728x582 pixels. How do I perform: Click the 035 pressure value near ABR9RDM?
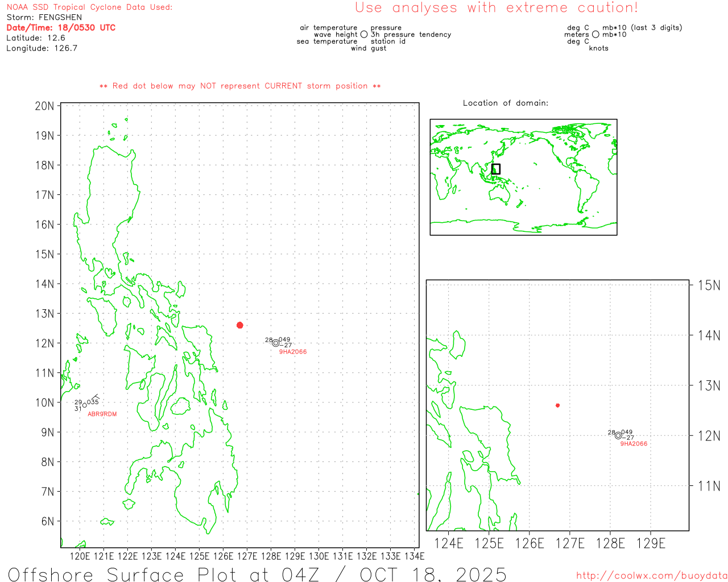93,402
